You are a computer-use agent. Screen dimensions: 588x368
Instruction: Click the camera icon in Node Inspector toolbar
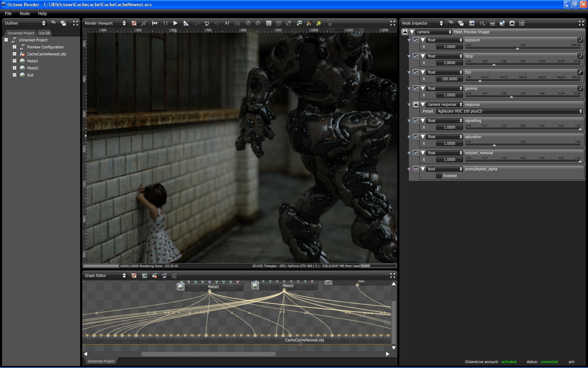click(482, 23)
